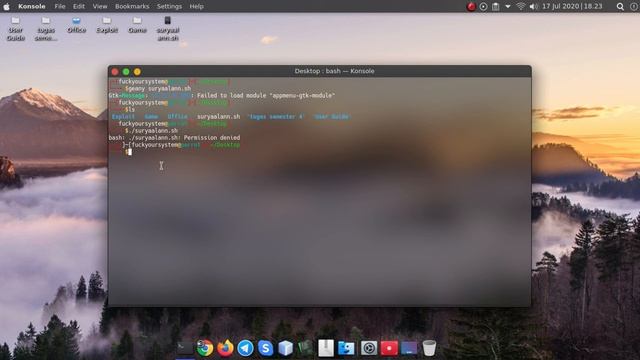Open the VirtualBox cube dock icon

pos(285,348)
